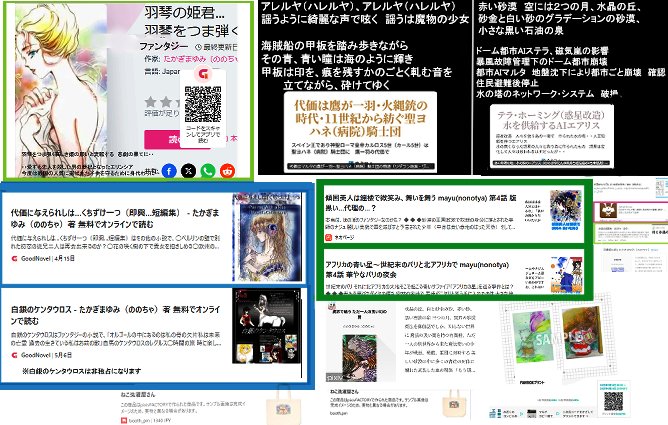
Task: Share the novel on Facebook
Action: 169,171
